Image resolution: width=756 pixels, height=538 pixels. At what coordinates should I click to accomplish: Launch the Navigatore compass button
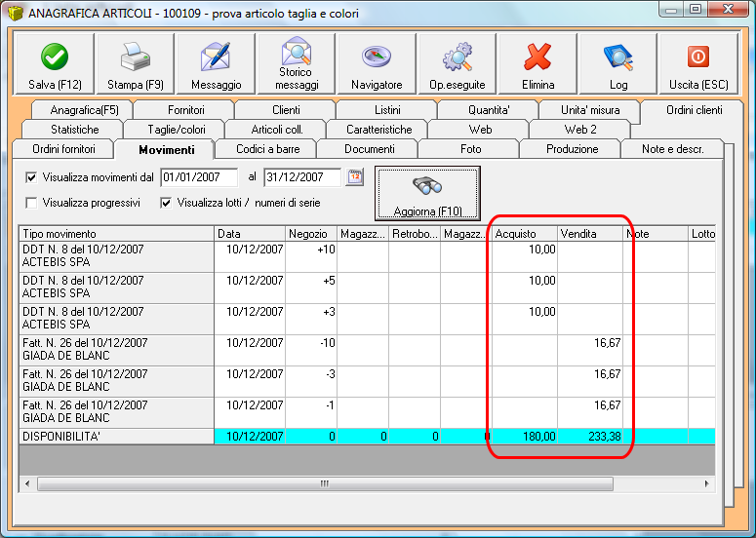click(378, 63)
